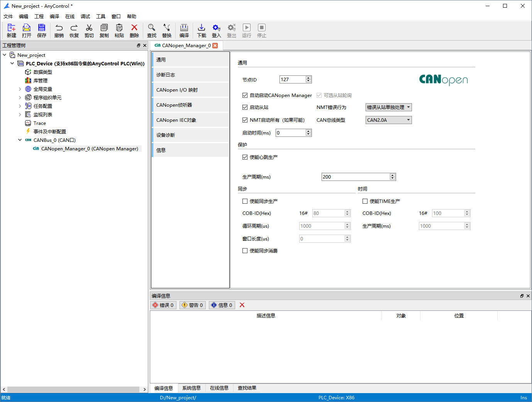Enable 使能同步生产 checkbox
The height and width of the screenshot is (402, 532).
(245, 201)
